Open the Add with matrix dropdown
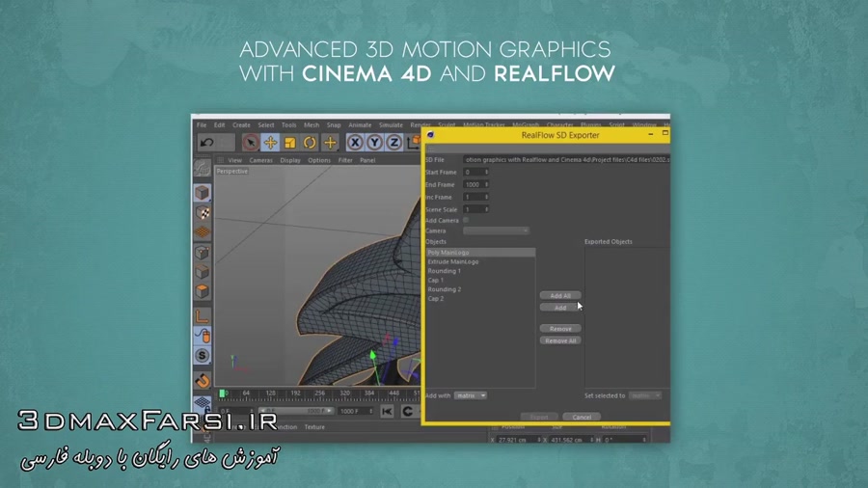This screenshot has width=868, height=488. pos(471,395)
